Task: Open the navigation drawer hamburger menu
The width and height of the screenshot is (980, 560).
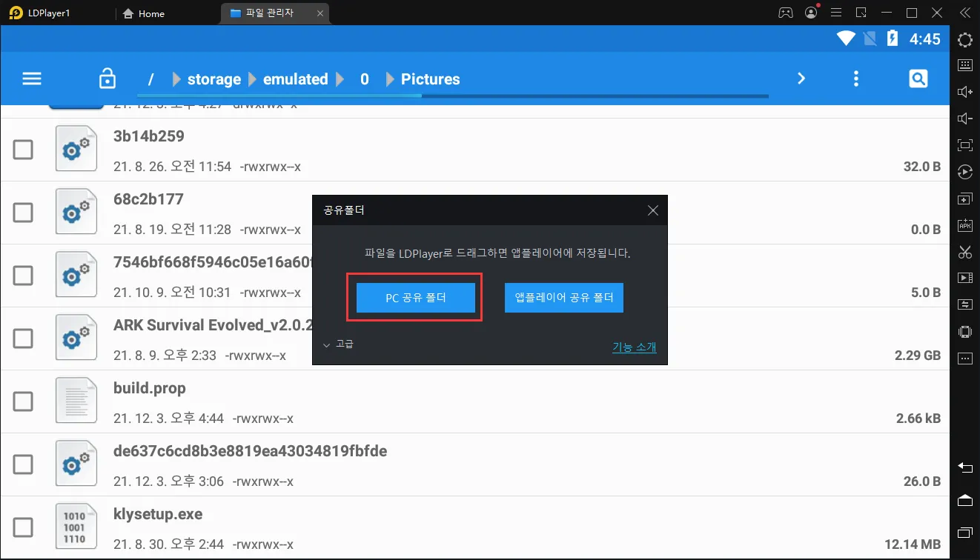Action: (x=31, y=78)
